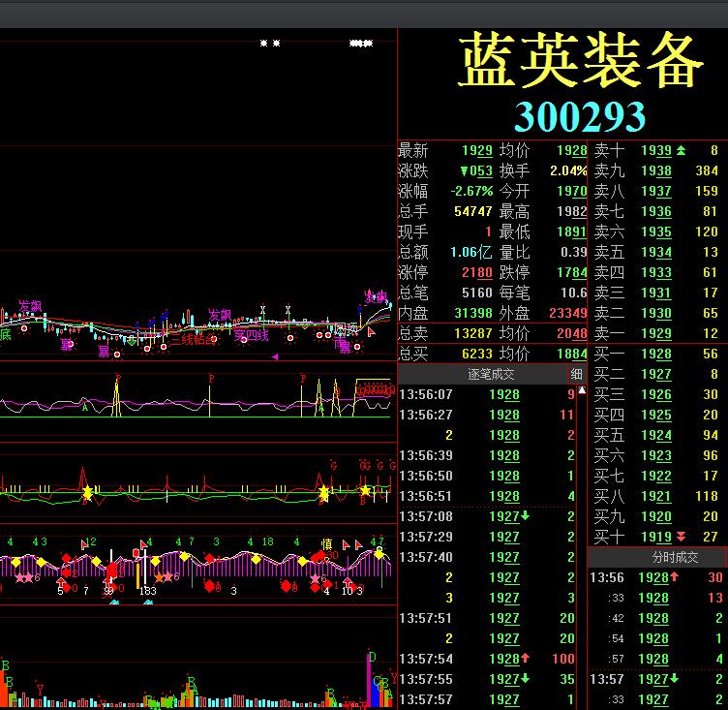Select the 买七 bid row at 1922

click(x=657, y=476)
